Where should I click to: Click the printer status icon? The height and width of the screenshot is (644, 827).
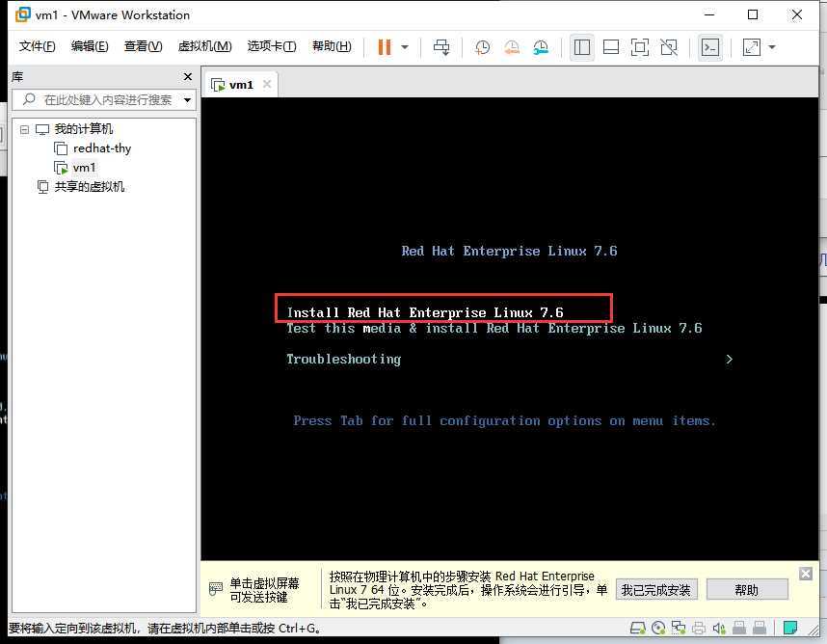pos(699,628)
